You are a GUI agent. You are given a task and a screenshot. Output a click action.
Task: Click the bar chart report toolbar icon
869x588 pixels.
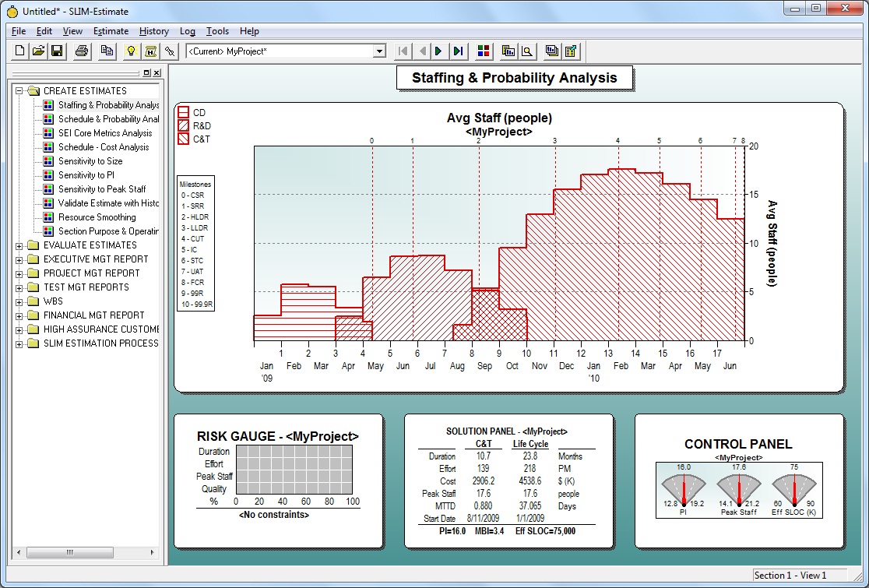point(508,51)
